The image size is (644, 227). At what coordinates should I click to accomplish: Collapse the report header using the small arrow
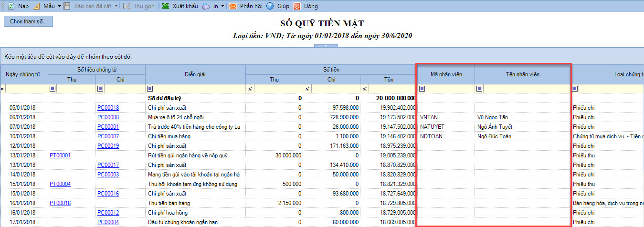click(x=326, y=46)
